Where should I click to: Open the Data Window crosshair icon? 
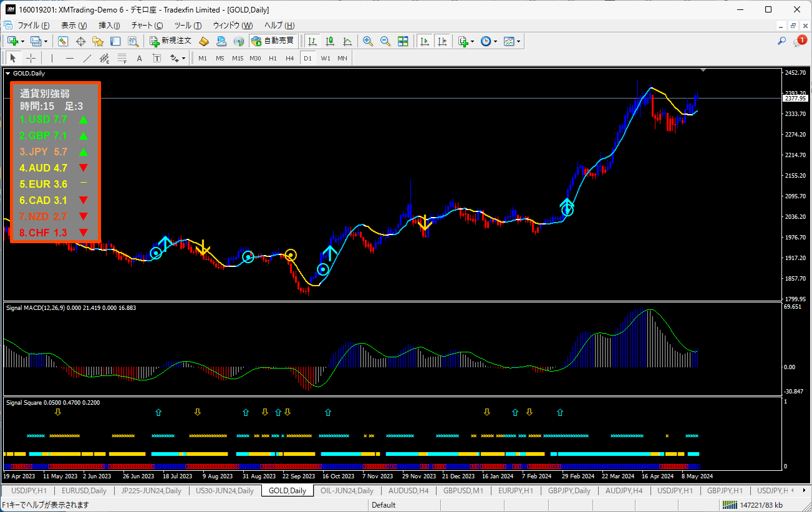coord(80,41)
